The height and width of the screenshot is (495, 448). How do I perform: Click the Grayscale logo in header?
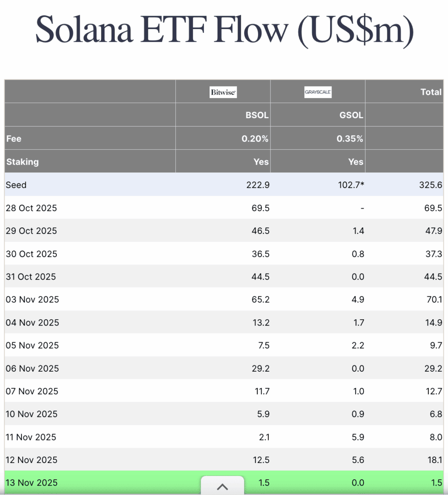[x=318, y=92]
